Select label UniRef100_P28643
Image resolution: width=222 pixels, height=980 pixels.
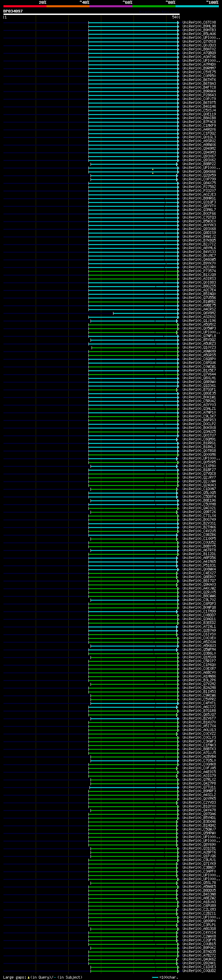click(199, 95)
